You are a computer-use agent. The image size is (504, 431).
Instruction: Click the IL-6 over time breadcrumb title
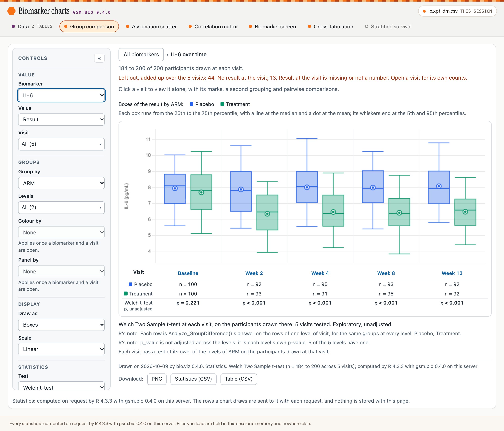(x=189, y=55)
